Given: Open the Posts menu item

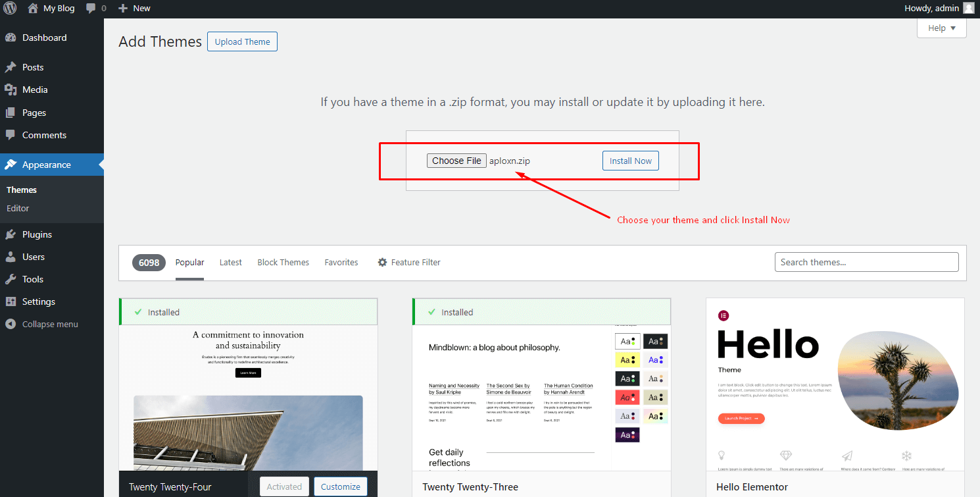Looking at the screenshot, I should [52, 67].
